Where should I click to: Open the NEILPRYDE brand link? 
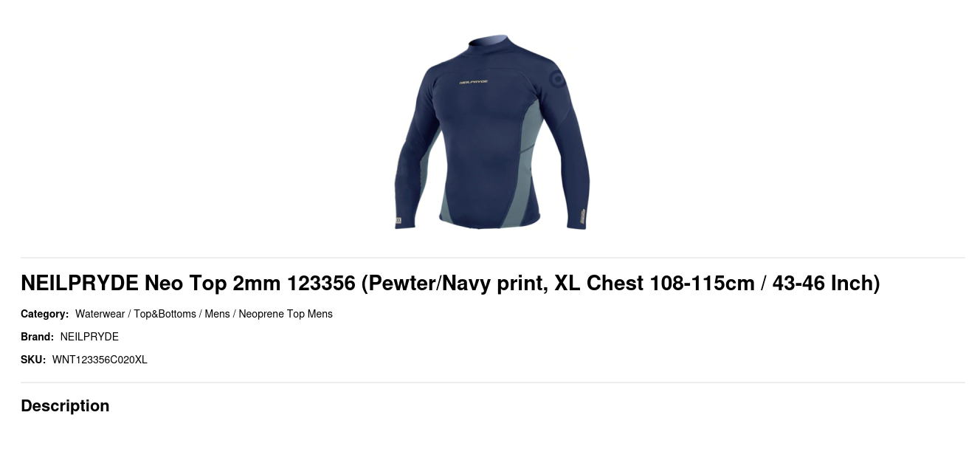coord(89,337)
